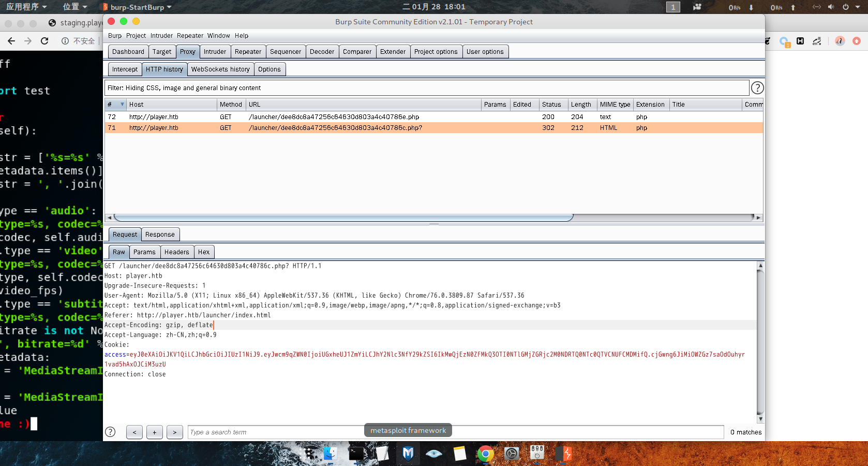
Task: Switch to the Intercept sub-tab
Action: [125, 69]
